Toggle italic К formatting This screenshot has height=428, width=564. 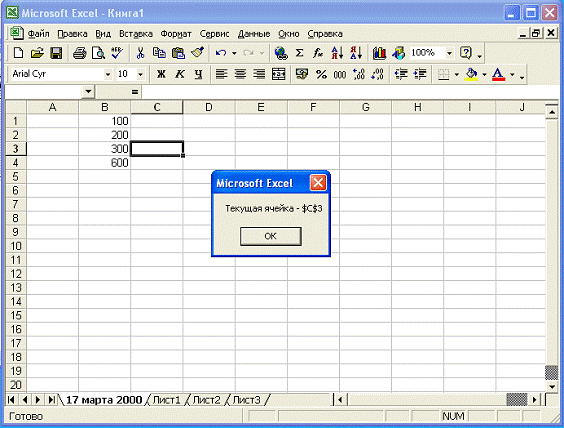click(x=180, y=74)
